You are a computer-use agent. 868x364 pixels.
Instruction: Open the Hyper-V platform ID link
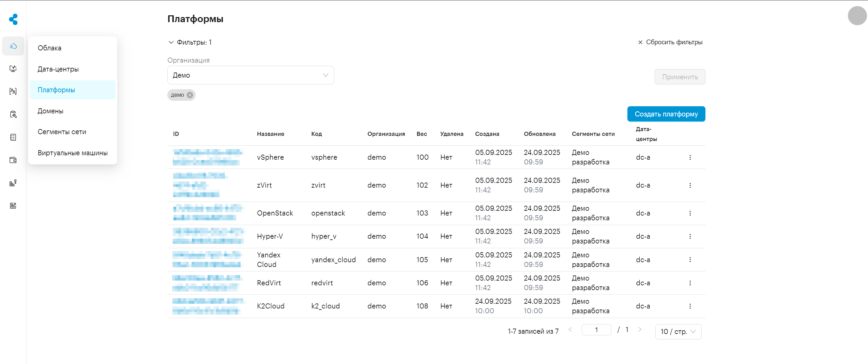point(208,236)
